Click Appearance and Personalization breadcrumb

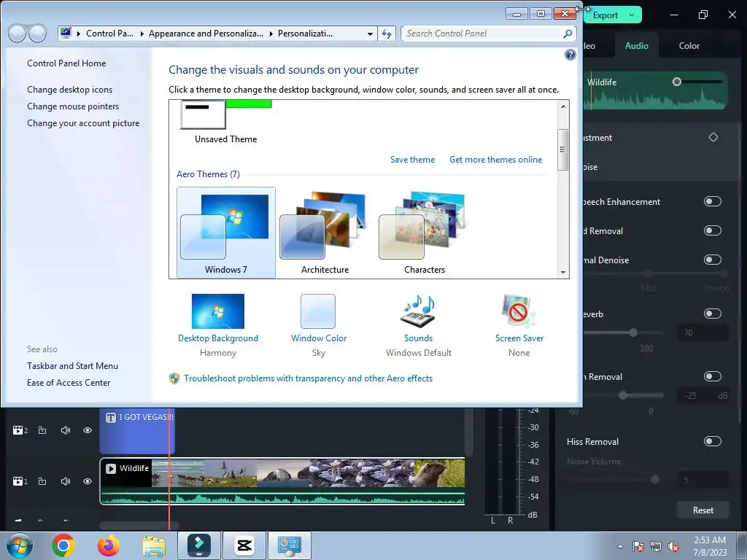pyautogui.click(x=206, y=34)
